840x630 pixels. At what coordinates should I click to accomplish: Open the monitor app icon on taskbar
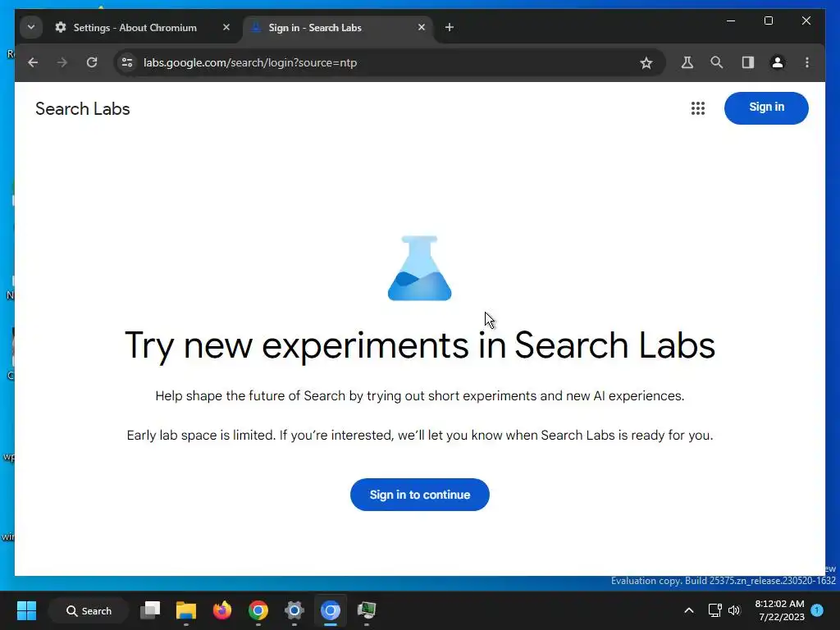(367, 610)
